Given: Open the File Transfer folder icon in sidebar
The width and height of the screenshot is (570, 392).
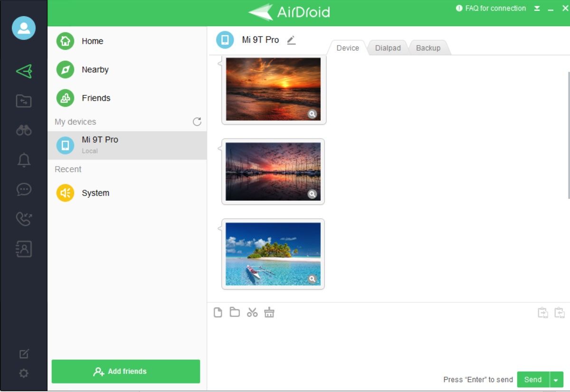Looking at the screenshot, I should tap(23, 101).
